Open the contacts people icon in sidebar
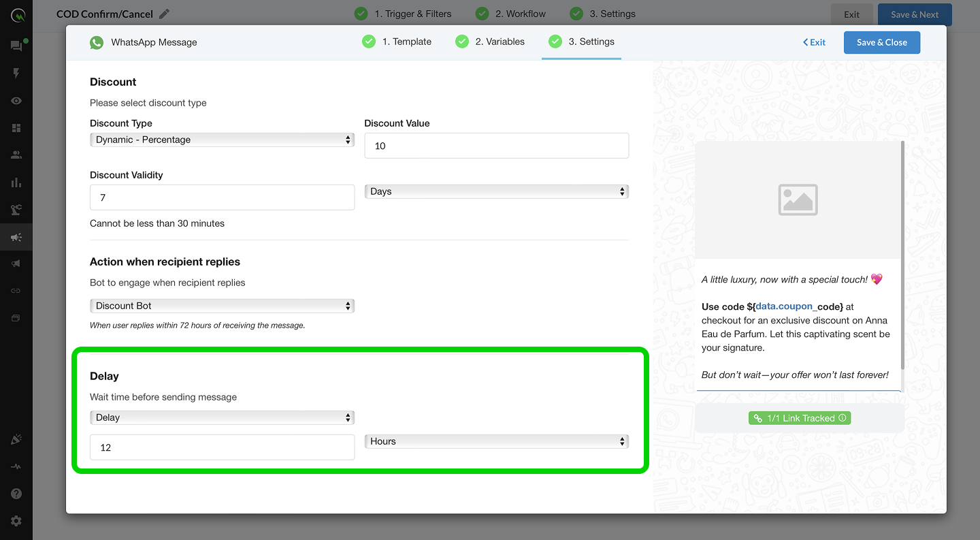Screen dimensions: 980x540 tap(16, 155)
